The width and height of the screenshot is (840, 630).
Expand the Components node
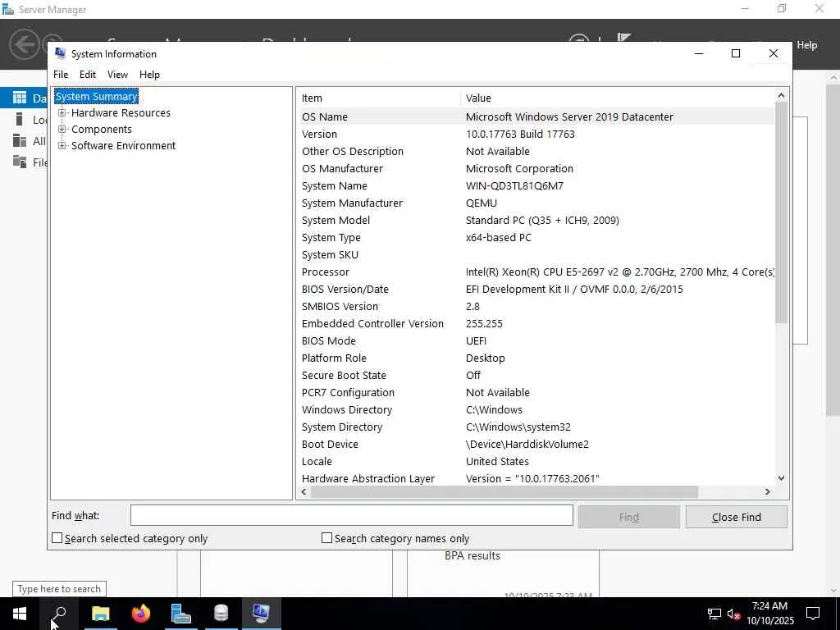tap(62, 129)
